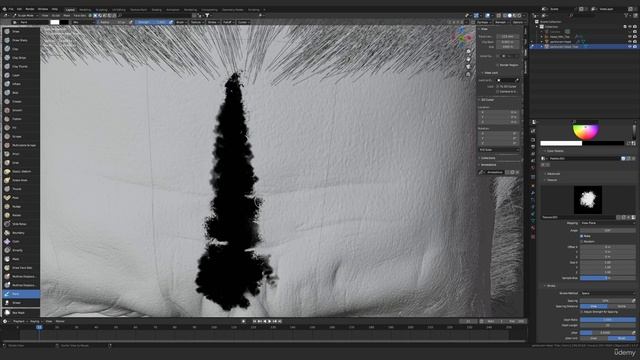The width and height of the screenshot is (640, 360).
Task: Open the texture Mapping dropdown
Action: tap(607, 223)
